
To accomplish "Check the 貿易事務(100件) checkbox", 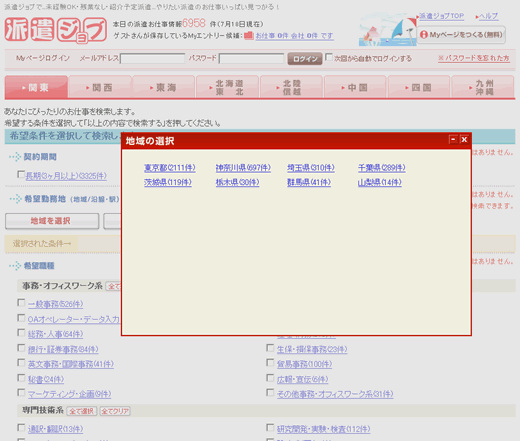I will [x=270, y=363].
